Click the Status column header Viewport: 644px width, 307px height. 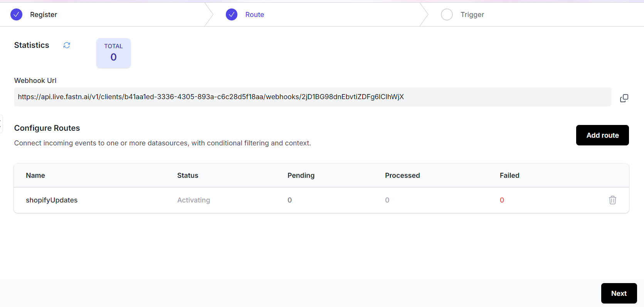188,175
